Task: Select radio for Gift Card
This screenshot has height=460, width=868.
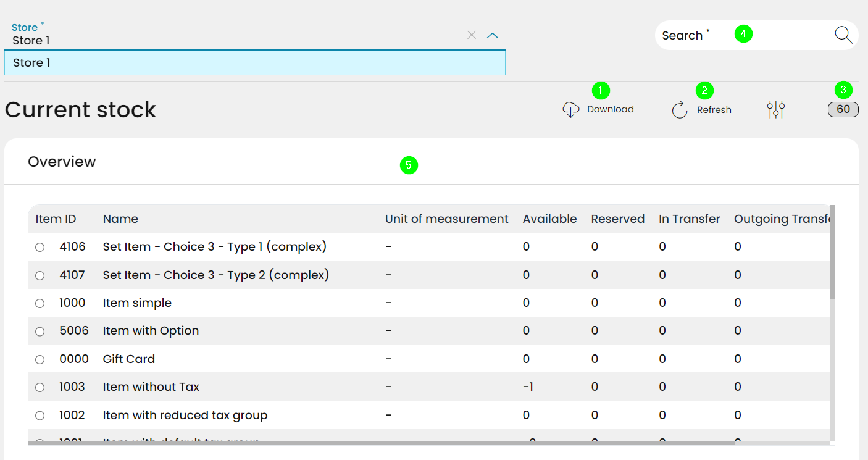Action: 40,359
